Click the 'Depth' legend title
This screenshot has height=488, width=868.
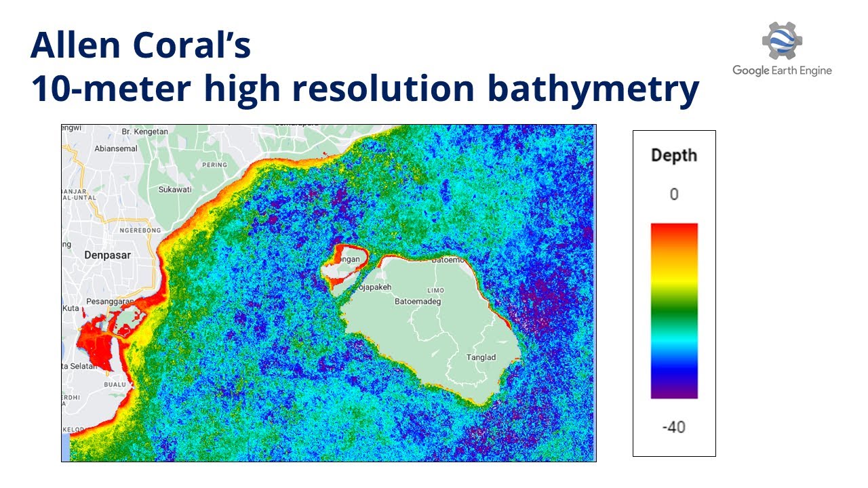674,155
